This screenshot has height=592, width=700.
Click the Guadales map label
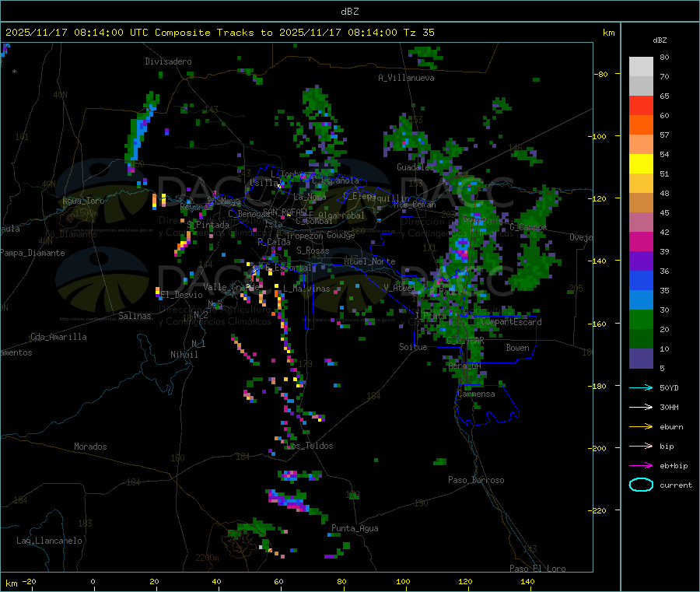(x=415, y=167)
